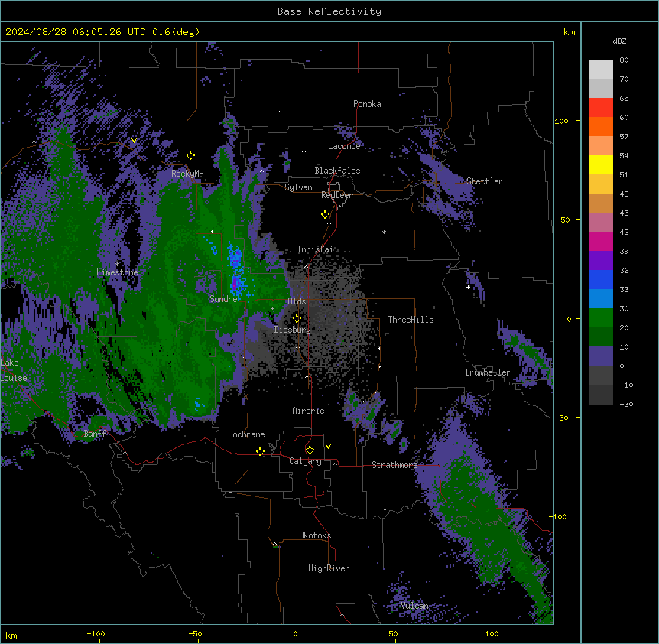Click the -100 tick on vertical km axis
The width and height of the screenshot is (659, 644).
(x=559, y=516)
